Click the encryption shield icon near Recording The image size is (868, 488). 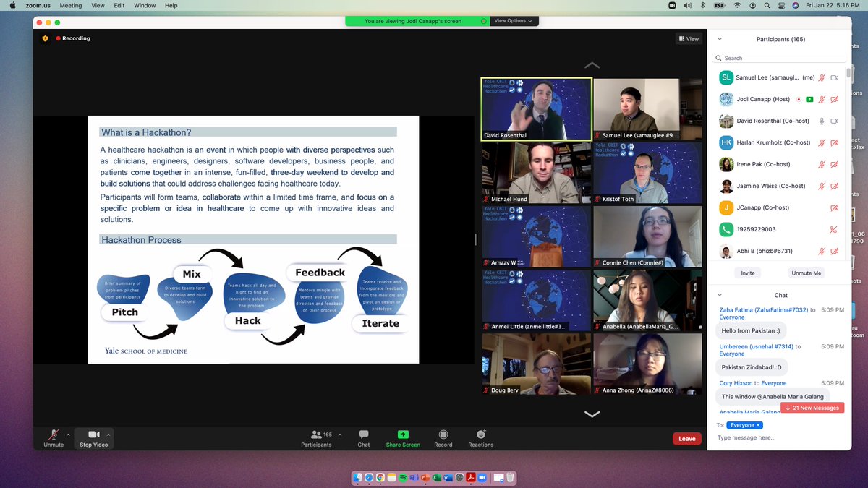pos(45,38)
